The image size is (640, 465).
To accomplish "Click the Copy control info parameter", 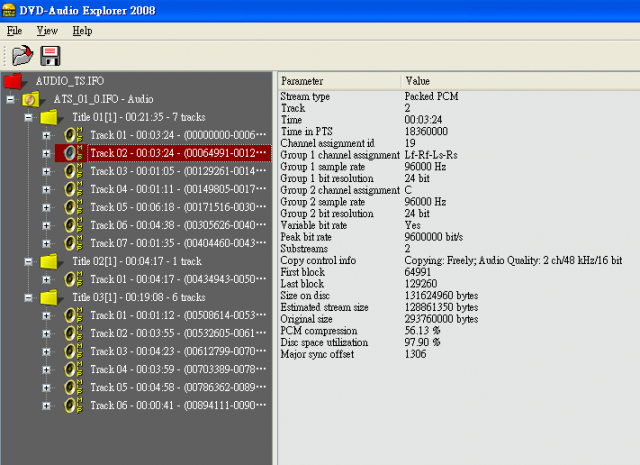I will click(x=318, y=260).
